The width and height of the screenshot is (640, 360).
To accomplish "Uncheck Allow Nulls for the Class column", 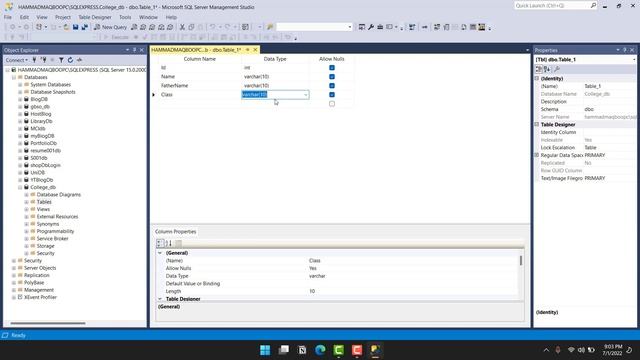I will [x=332, y=95].
